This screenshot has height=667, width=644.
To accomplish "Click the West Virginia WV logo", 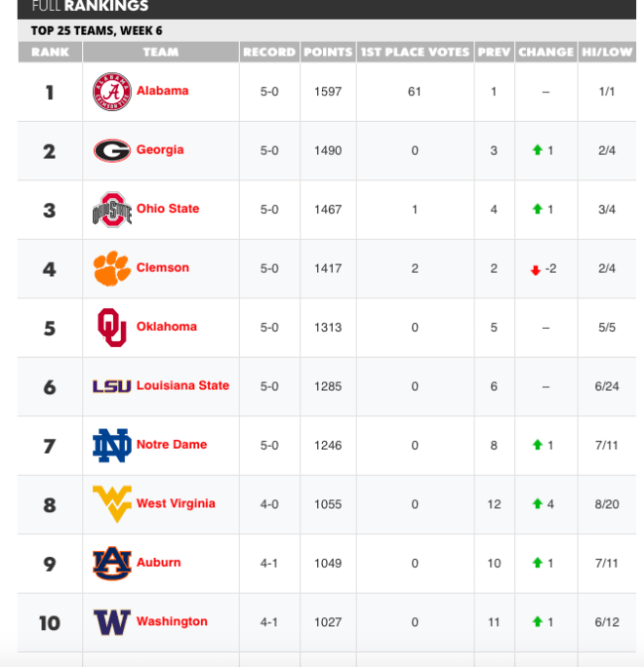I will 112,504.
